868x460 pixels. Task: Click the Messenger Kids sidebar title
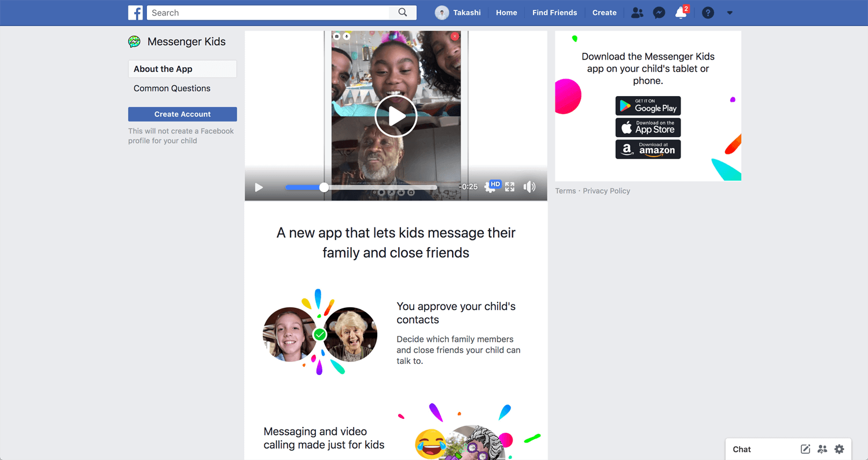[186, 42]
